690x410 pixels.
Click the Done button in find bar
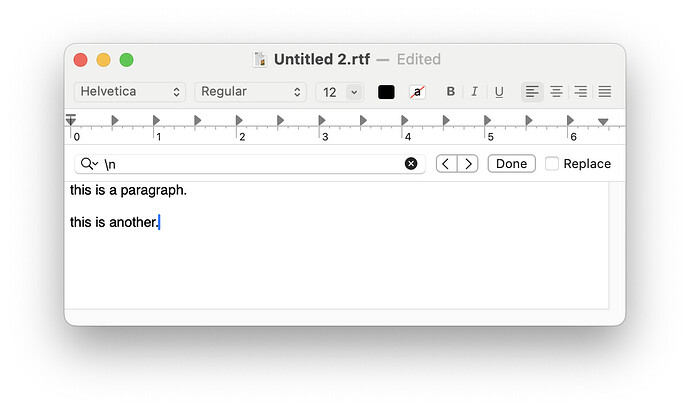[x=511, y=164]
